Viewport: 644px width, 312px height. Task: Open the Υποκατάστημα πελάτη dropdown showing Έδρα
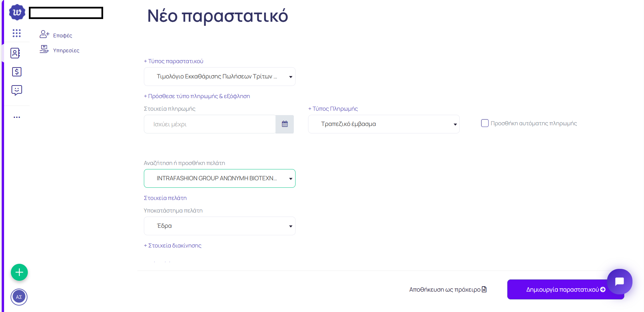click(x=220, y=226)
